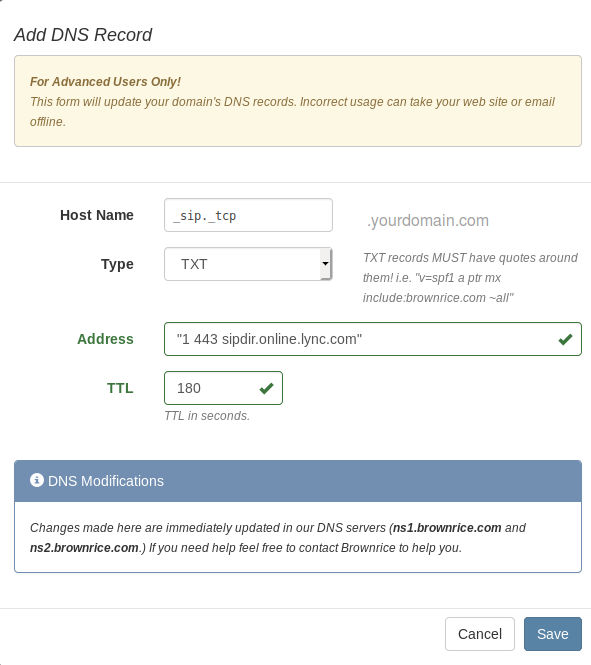Open the Type dropdown showing TXT
The width and height of the screenshot is (591, 665).
click(248, 264)
